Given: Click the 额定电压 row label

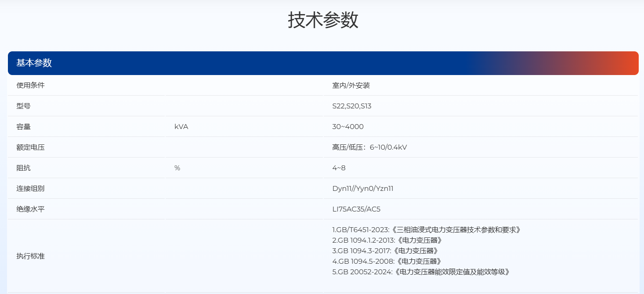Looking at the screenshot, I should tap(30, 147).
